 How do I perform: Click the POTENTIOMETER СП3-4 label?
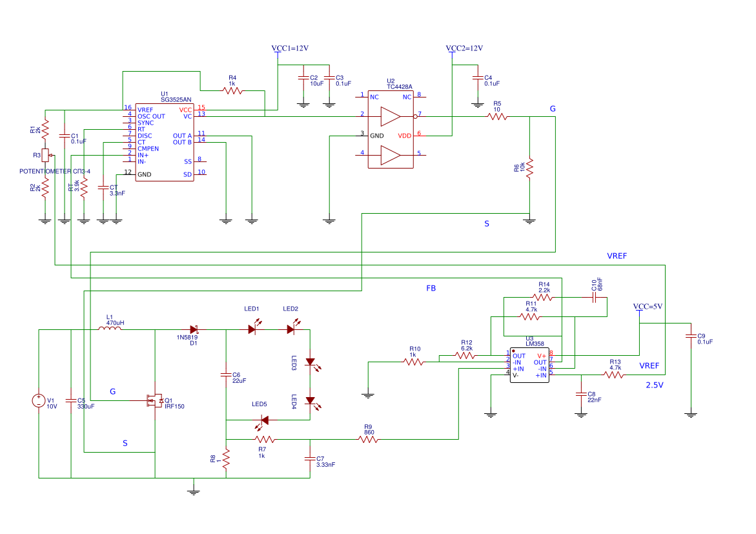pyautogui.click(x=55, y=171)
